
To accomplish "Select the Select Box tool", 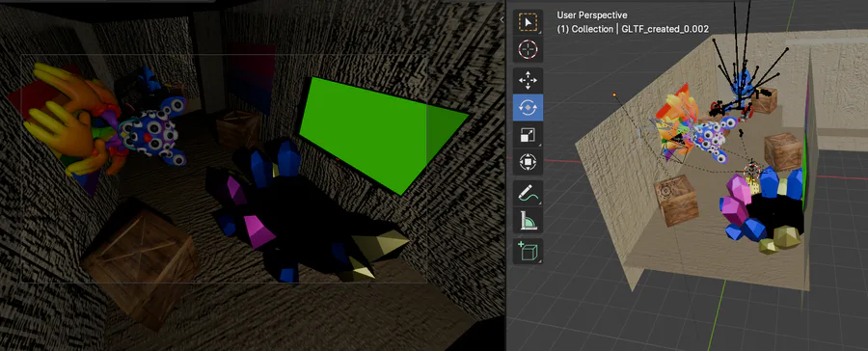I will (528, 22).
